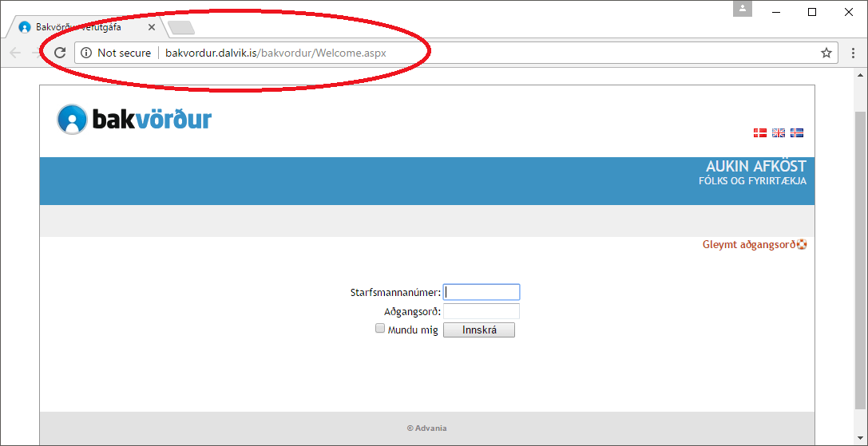
Task: Switch language with the British flag
Action: pyautogui.click(x=779, y=132)
